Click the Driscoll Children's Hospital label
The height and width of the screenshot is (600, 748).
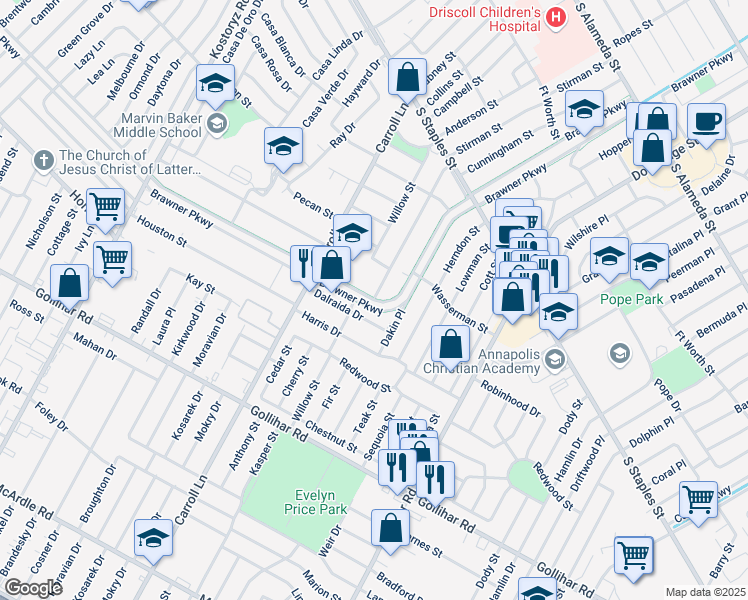[x=485, y=19]
